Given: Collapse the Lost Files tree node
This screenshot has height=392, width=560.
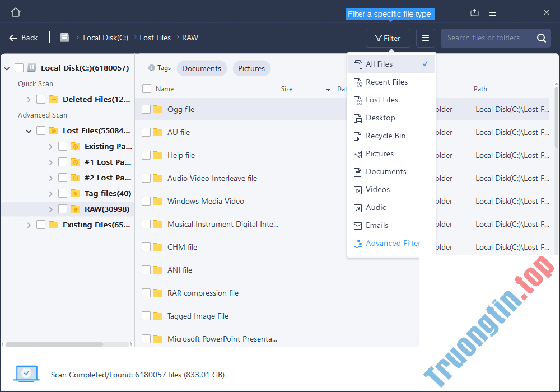Looking at the screenshot, I should pyautogui.click(x=29, y=130).
